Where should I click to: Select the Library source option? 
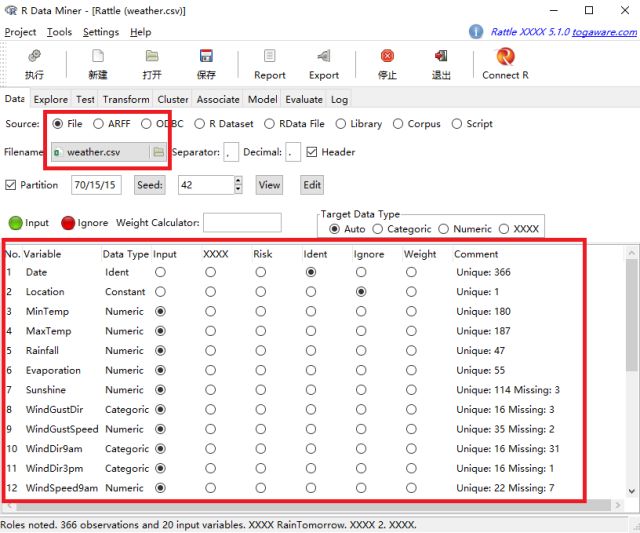point(340,124)
